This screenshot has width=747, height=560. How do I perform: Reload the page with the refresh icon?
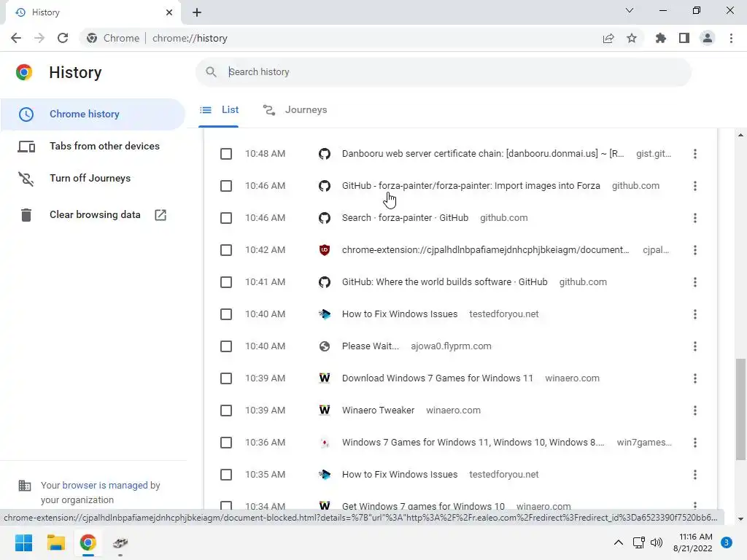click(x=63, y=38)
